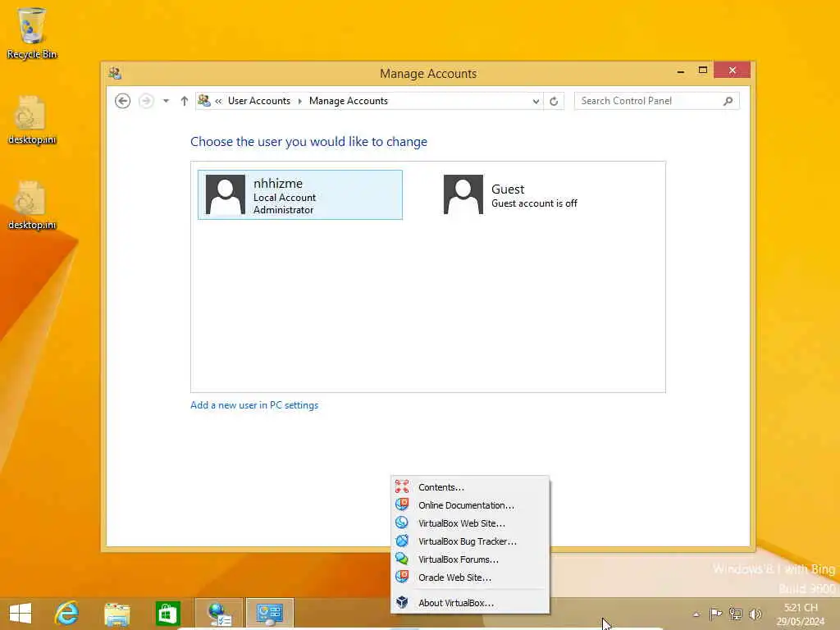Expand the breadcrumb overflow chevron
This screenshot has height=630, width=840.
pos(218,101)
